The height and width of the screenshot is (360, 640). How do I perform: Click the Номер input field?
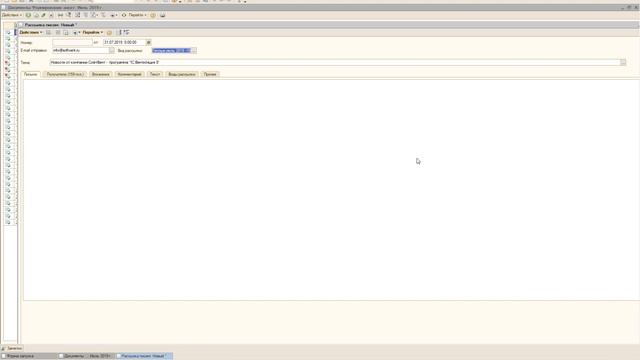point(72,42)
